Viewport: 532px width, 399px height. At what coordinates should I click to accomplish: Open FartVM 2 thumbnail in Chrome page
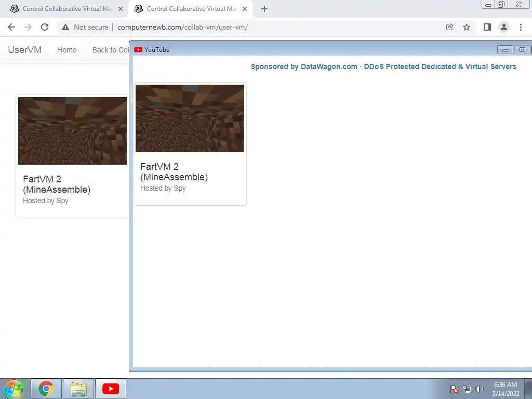(73, 131)
